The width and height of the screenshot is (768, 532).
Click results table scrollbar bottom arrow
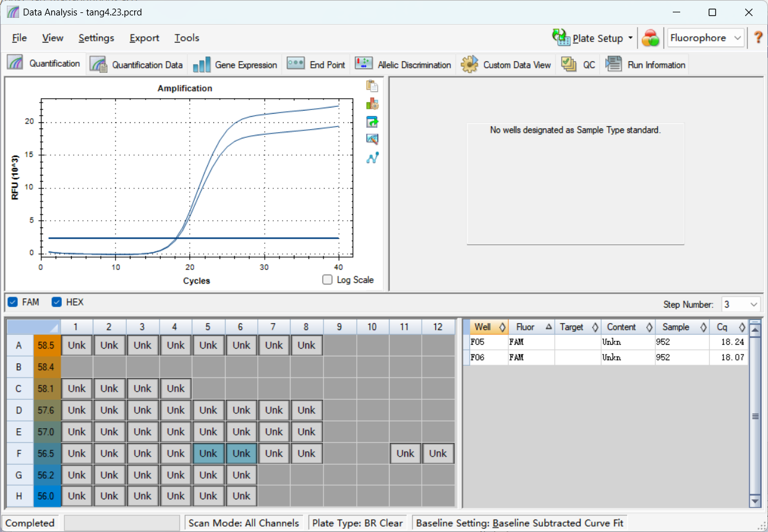coord(755,500)
